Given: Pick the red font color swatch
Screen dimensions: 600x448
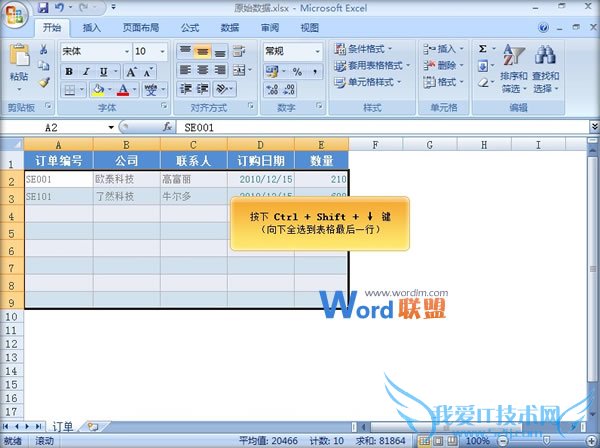Looking at the screenshot, I should 123,90.
